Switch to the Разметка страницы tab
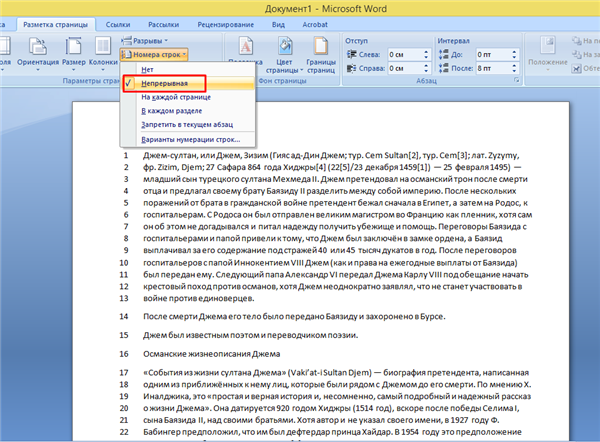 55,25
